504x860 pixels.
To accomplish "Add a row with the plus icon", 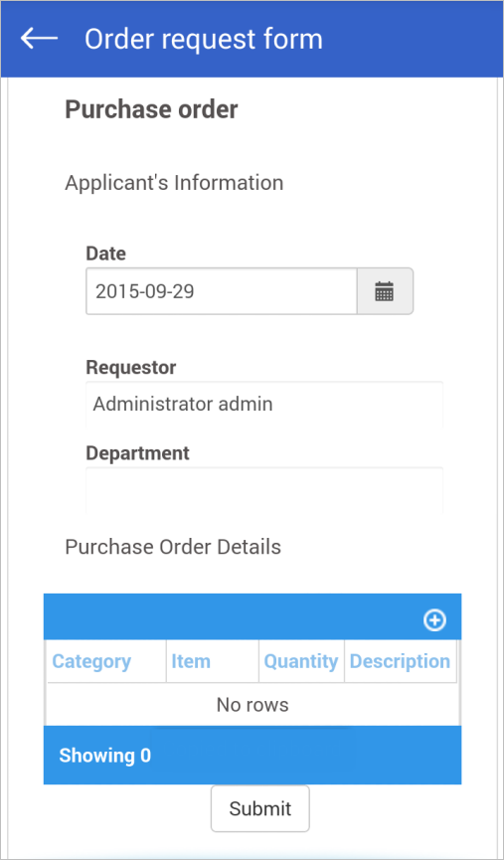I will click(434, 620).
